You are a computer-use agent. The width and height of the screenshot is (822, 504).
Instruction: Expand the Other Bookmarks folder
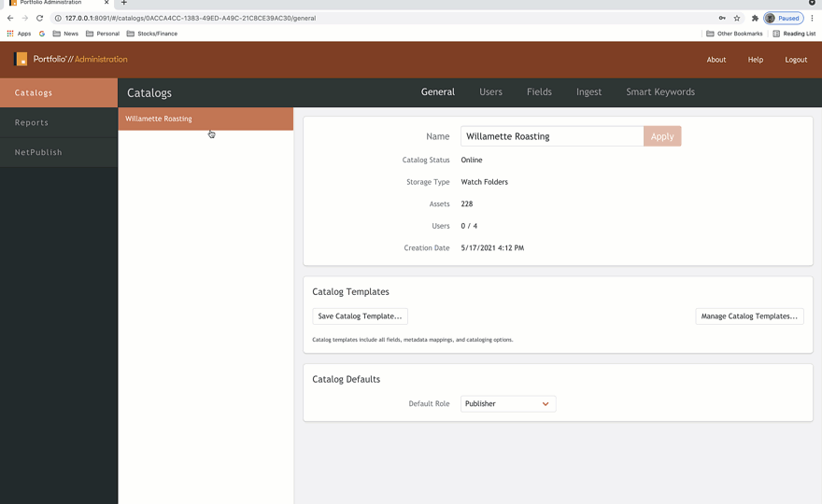click(x=734, y=34)
